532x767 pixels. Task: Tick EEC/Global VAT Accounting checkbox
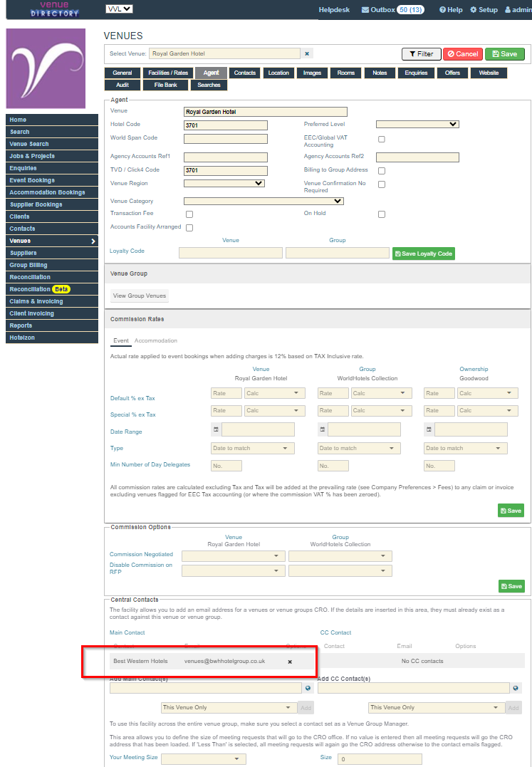[382, 140]
